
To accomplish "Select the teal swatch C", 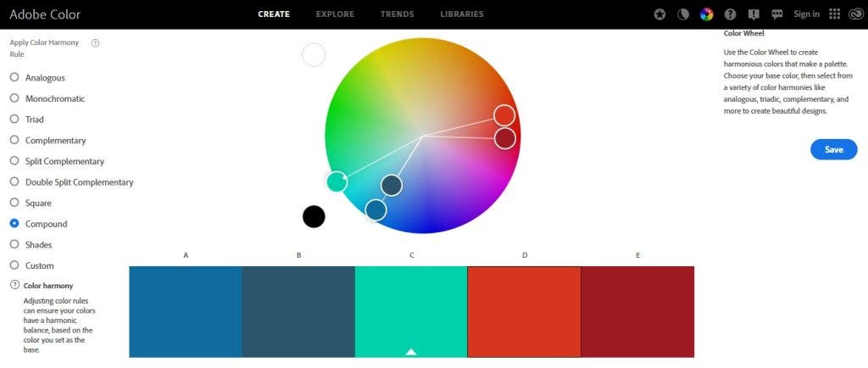I will point(411,311).
